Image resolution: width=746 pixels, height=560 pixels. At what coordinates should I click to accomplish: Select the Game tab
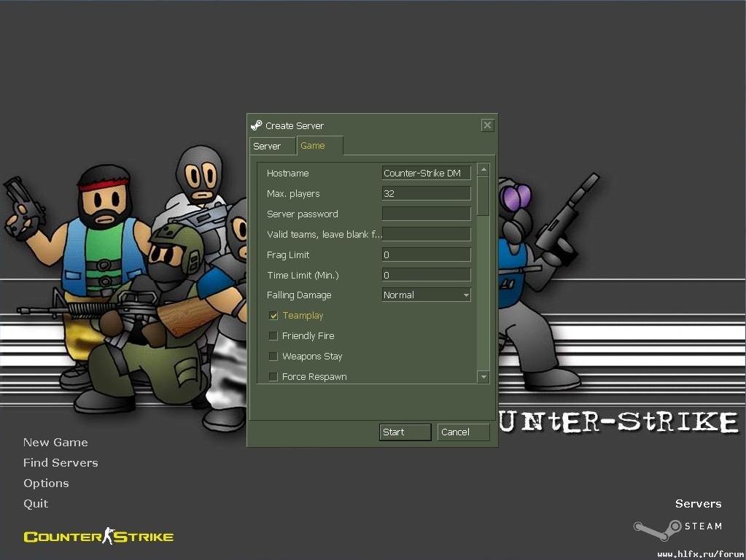pyautogui.click(x=313, y=146)
